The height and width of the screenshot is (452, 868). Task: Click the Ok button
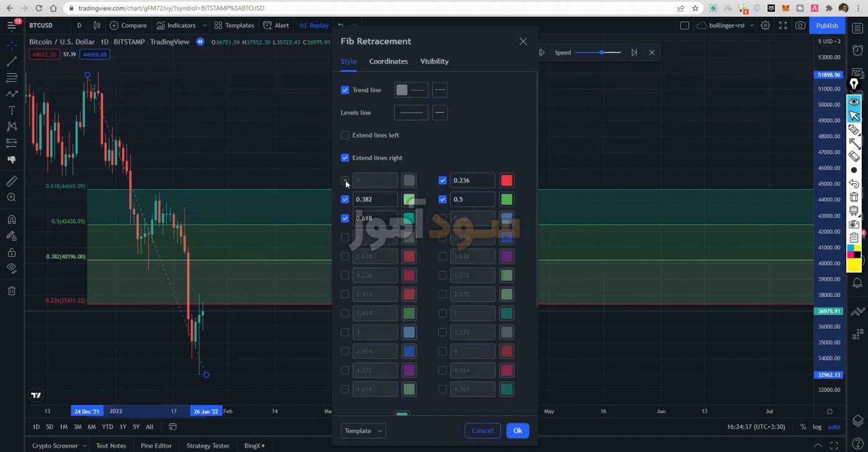click(518, 431)
